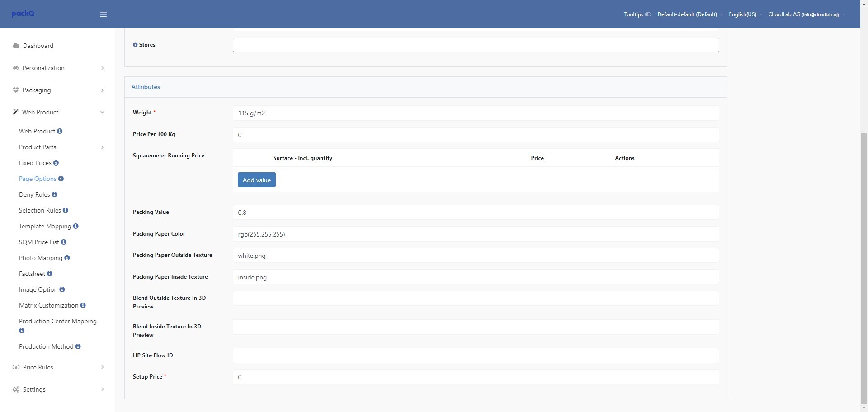
Task: Select Page Options sidebar item
Action: 38,179
